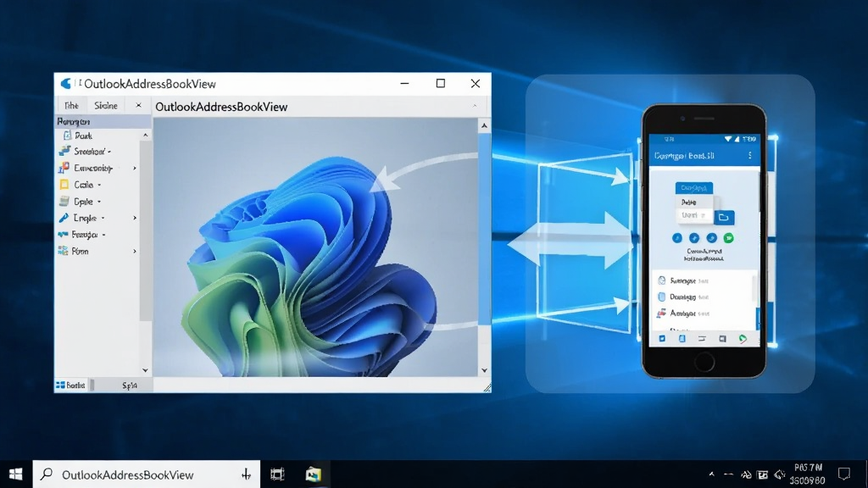Close the sidebar tab with the small X
Viewport: 868px width, 488px height.
[x=138, y=105]
